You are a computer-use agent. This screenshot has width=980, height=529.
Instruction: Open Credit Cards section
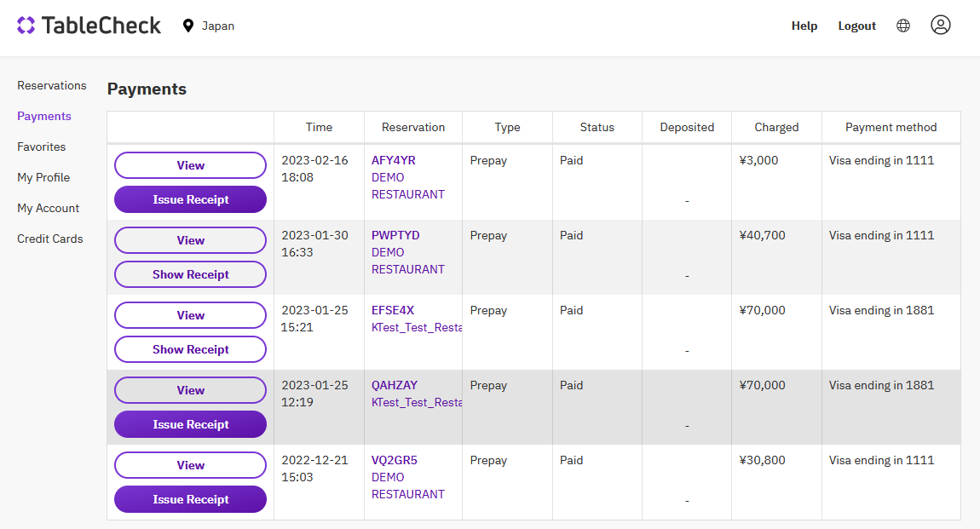click(50, 239)
